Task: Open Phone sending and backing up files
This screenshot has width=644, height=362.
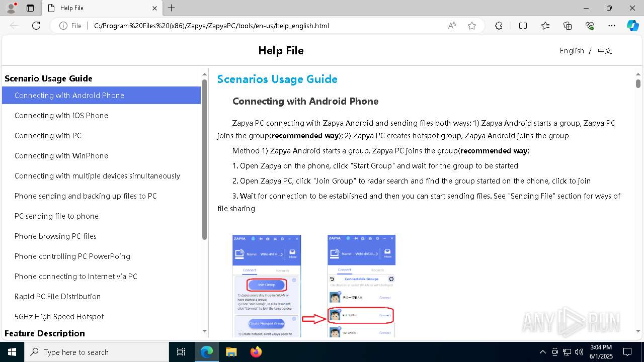Action: [x=101, y=196]
